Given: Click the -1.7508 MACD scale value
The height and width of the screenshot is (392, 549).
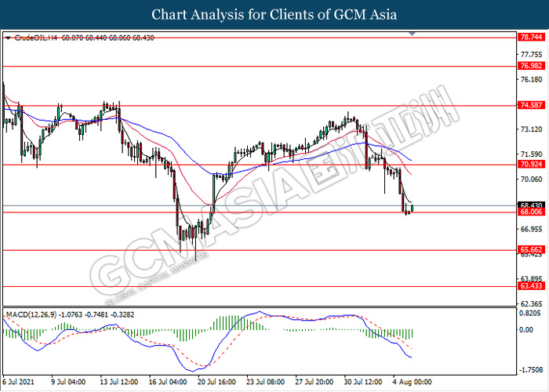Looking at the screenshot, I should tap(531, 370).
